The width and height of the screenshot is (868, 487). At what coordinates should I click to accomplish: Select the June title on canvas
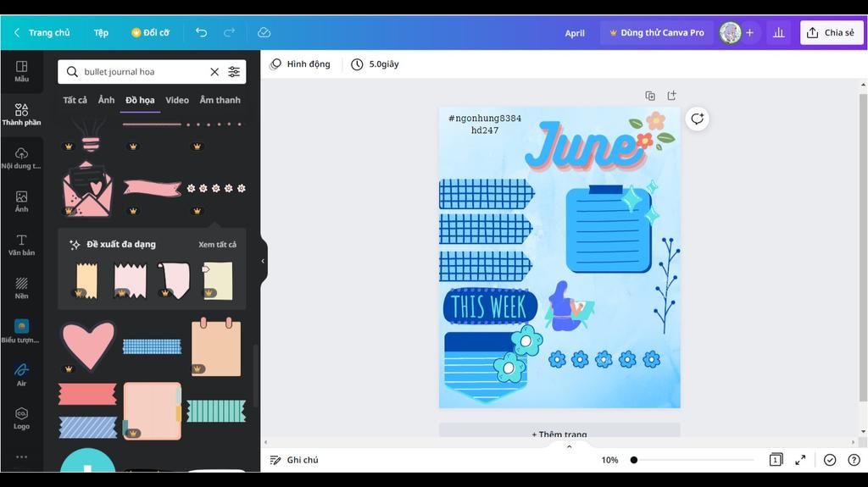(587, 146)
